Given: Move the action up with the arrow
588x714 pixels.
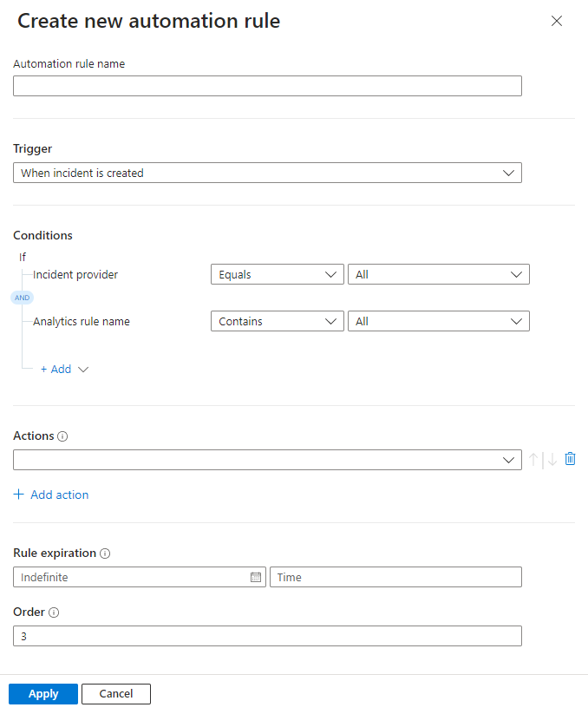Looking at the screenshot, I should pos(535,460).
